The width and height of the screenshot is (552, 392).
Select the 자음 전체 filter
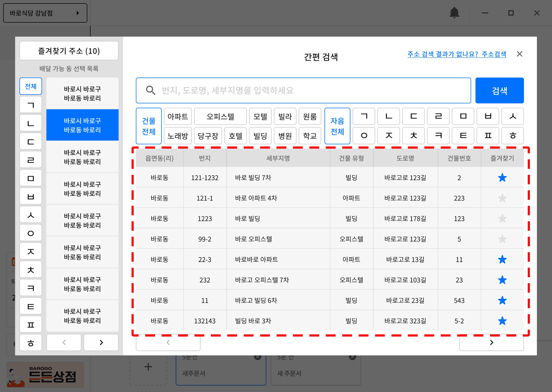pyautogui.click(x=337, y=126)
